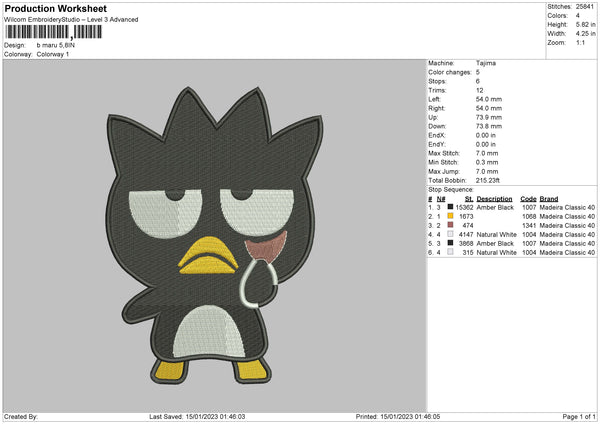The width and height of the screenshot is (600, 424).
Task: Click code '1068' in the stop sequence
Action: point(529,217)
